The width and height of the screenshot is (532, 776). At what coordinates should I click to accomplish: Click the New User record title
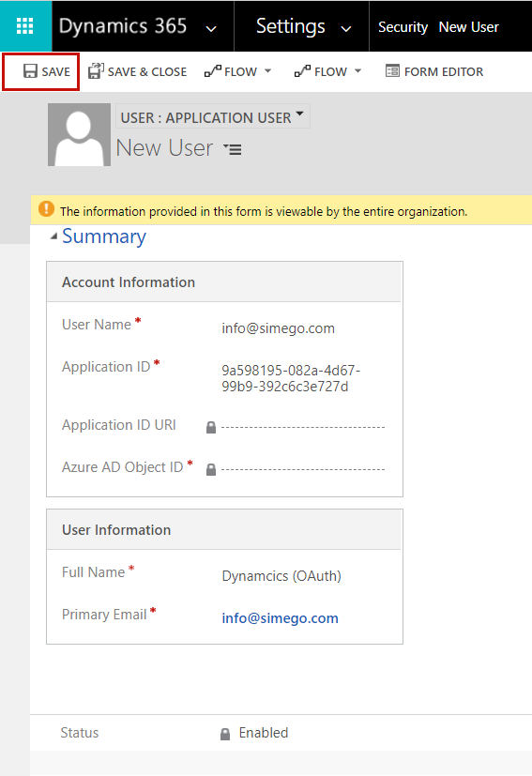164,148
